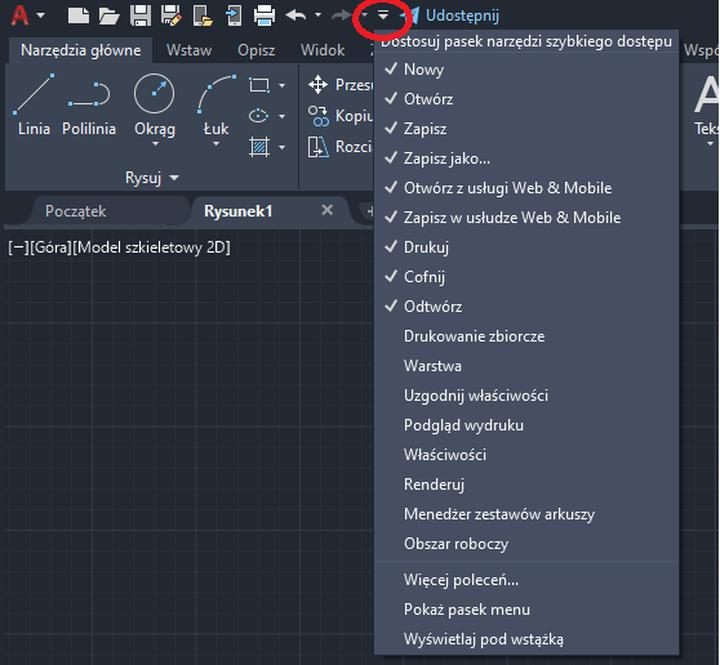Choose Więcej poleceń... from the menu
The height and width of the screenshot is (665, 720).
tap(527, 580)
